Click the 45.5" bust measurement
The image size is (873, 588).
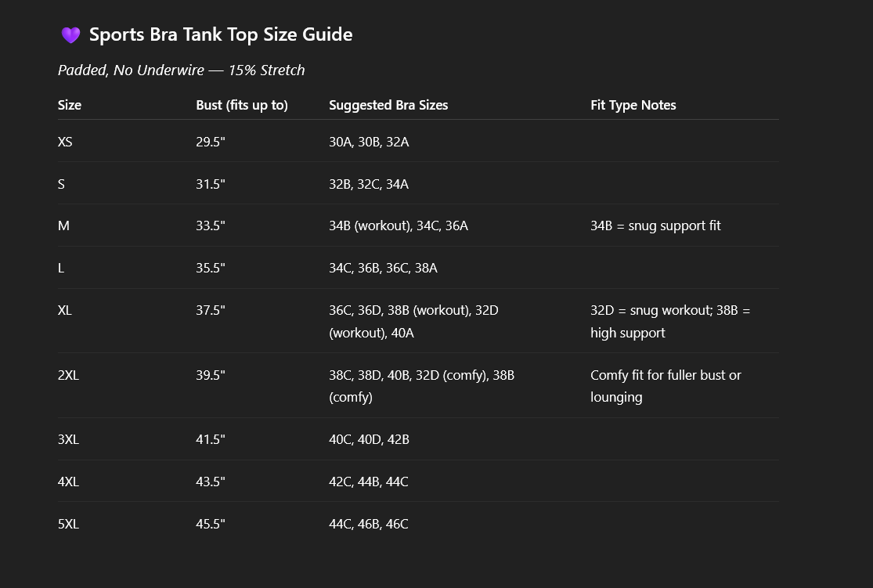point(211,524)
